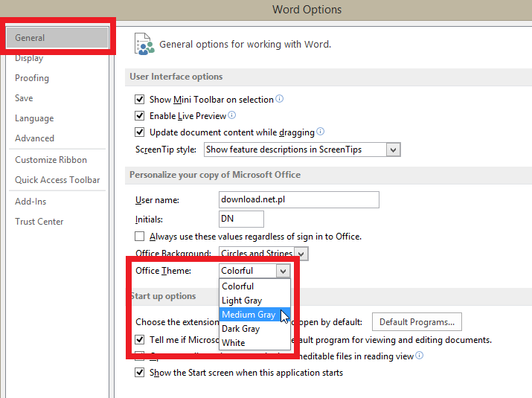Uncheck Show Mini Toolbar on selection
Screen dimensions: 532x398
[139, 100]
